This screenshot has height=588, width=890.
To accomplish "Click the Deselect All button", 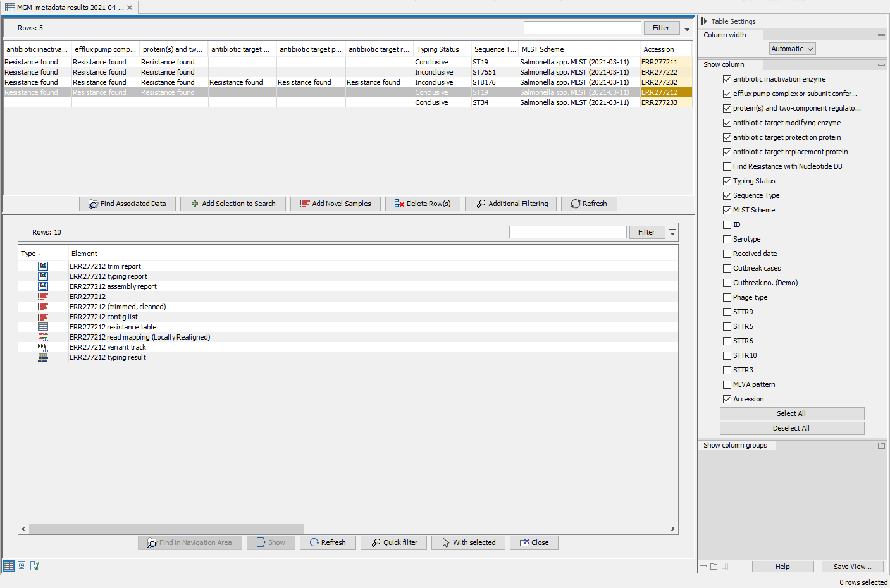I will tap(791, 428).
